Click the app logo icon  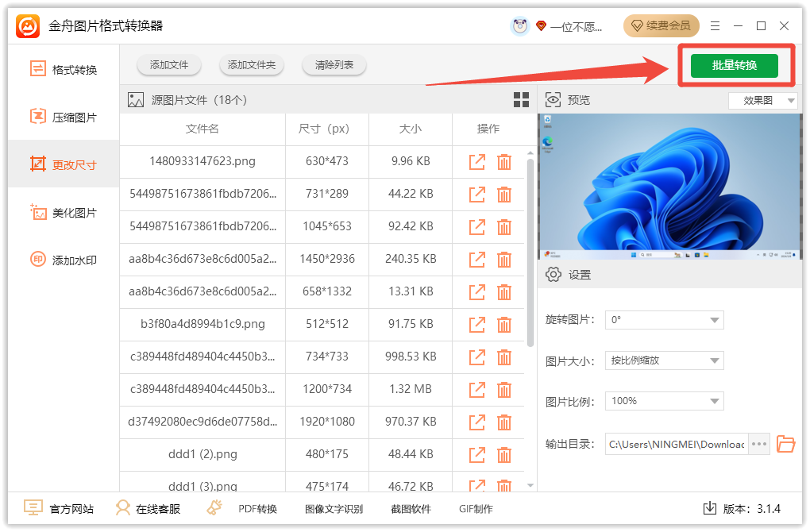coord(28,26)
